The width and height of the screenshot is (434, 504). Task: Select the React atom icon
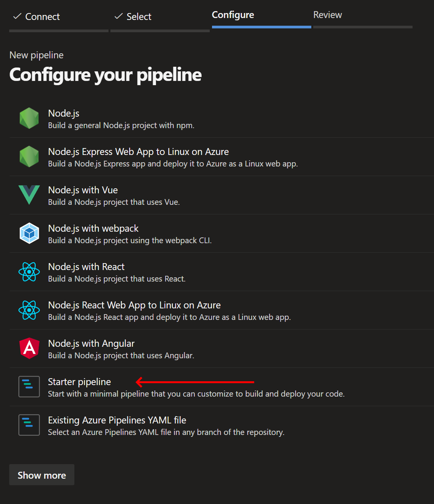29,272
